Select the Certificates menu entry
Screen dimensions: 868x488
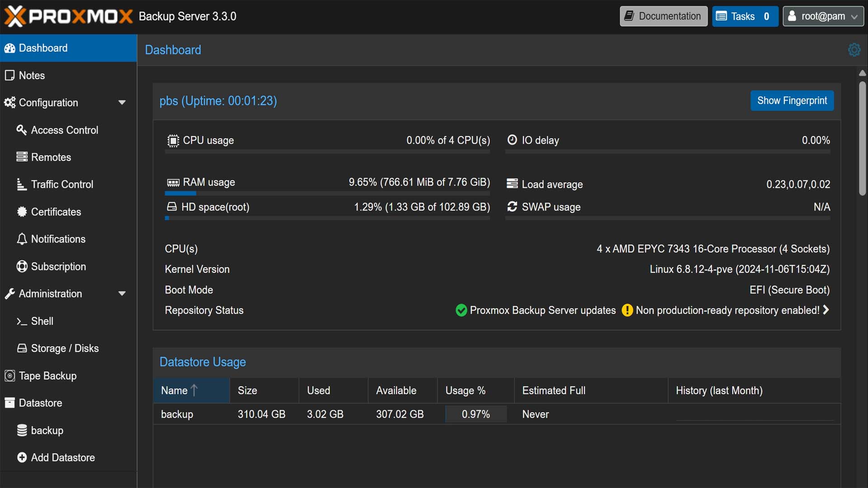[68, 212]
